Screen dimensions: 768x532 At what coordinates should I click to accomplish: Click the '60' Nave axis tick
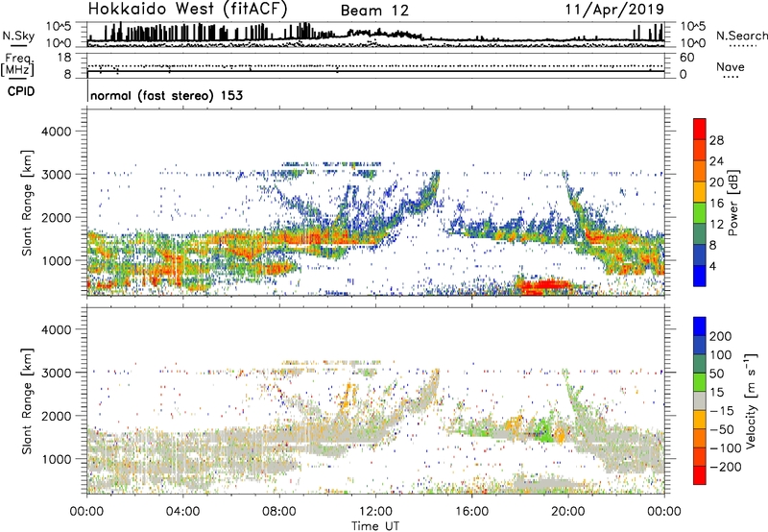coord(687,58)
